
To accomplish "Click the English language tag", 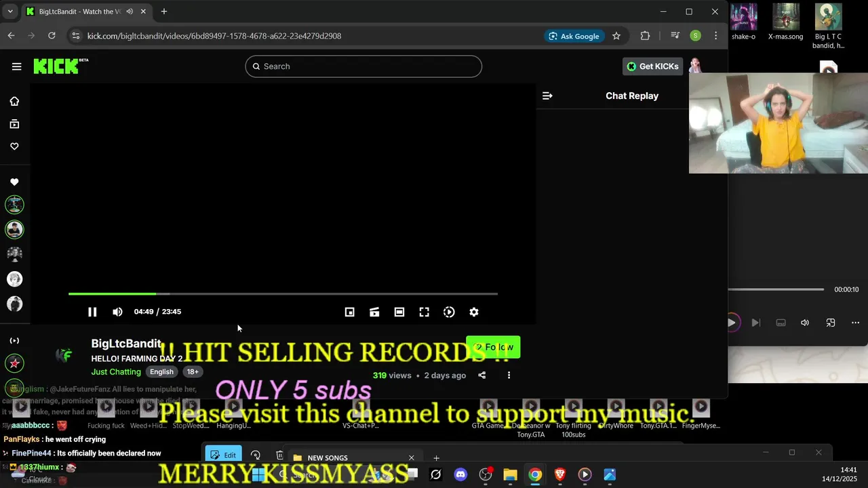I will click(x=161, y=371).
